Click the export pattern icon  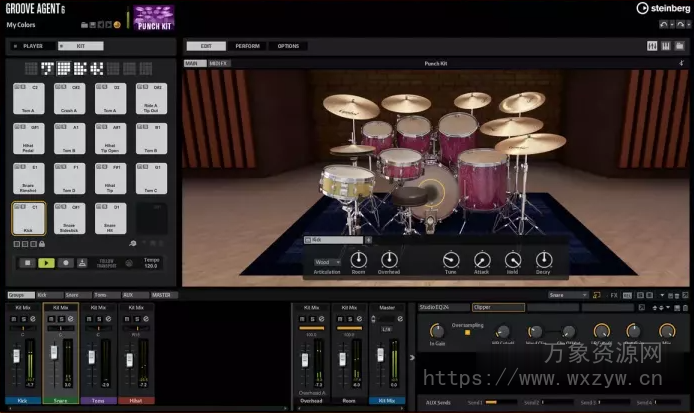point(82,263)
